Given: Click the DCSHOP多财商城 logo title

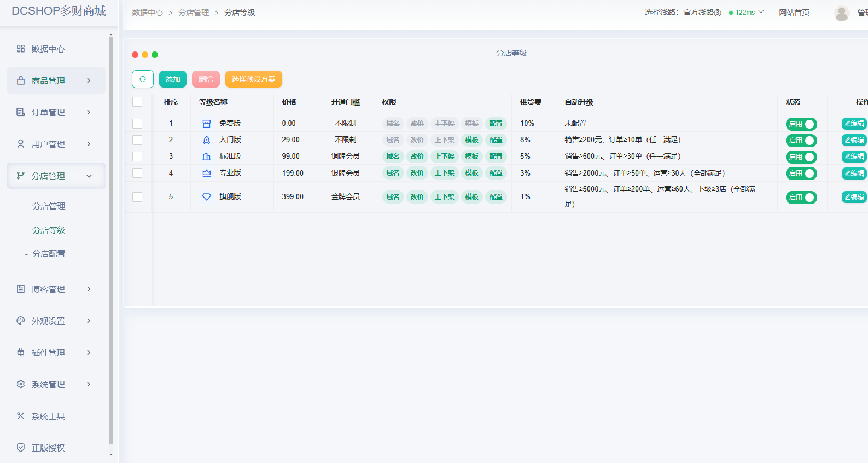Looking at the screenshot, I should point(59,11).
